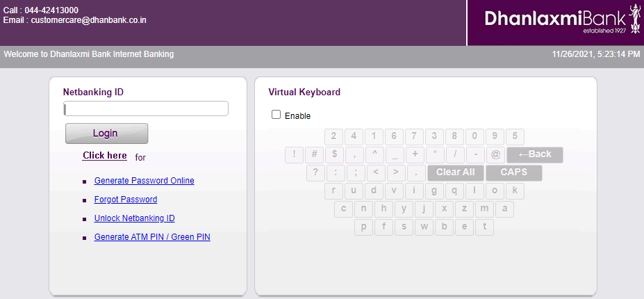Tap the digit 1 virtual key
This screenshot has height=299, width=644.
coord(374,137)
